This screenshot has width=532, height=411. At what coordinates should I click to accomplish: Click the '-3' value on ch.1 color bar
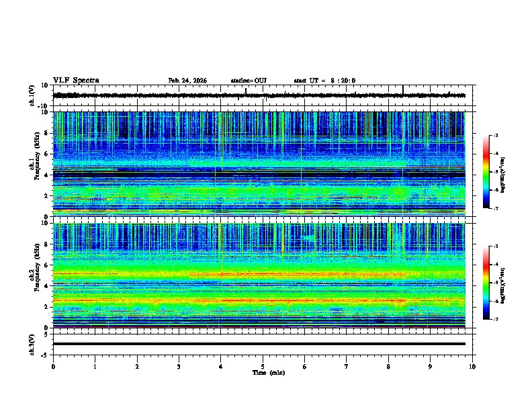tap(496, 136)
